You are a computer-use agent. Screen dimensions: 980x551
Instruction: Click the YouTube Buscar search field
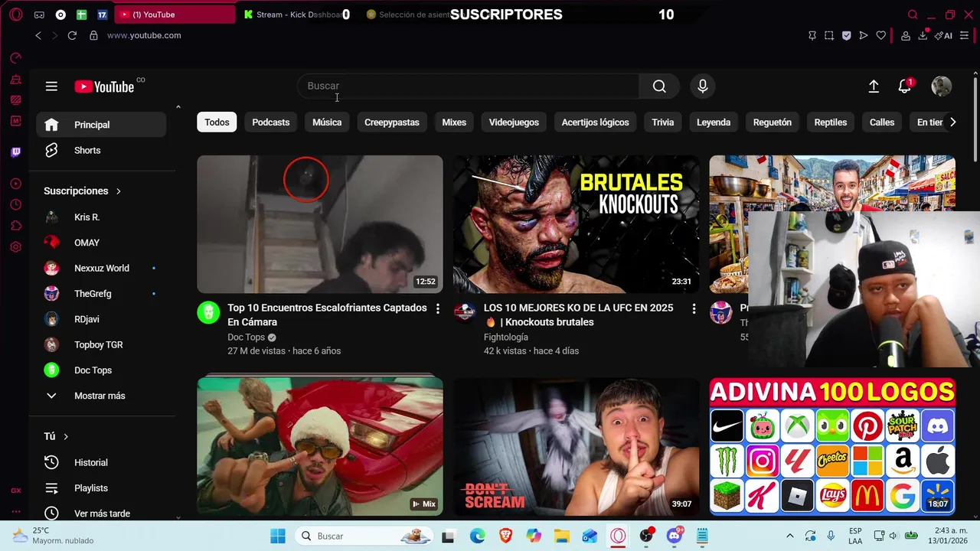[x=467, y=86]
